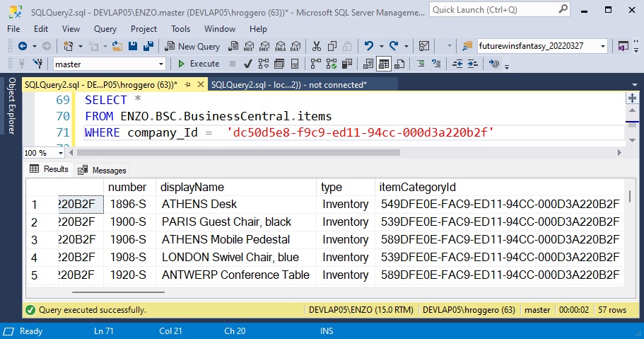Expand the New Project dropdown arrow
The height and width of the screenshot is (339, 644).
80,46
